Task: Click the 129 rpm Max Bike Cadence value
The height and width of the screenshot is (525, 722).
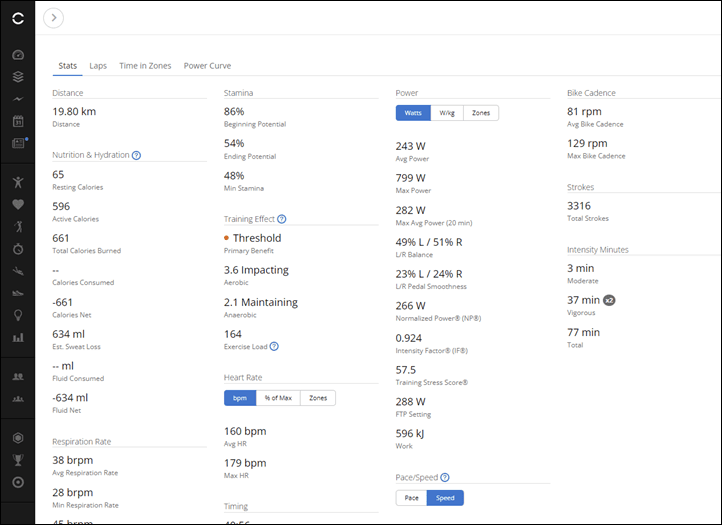Action: click(587, 143)
